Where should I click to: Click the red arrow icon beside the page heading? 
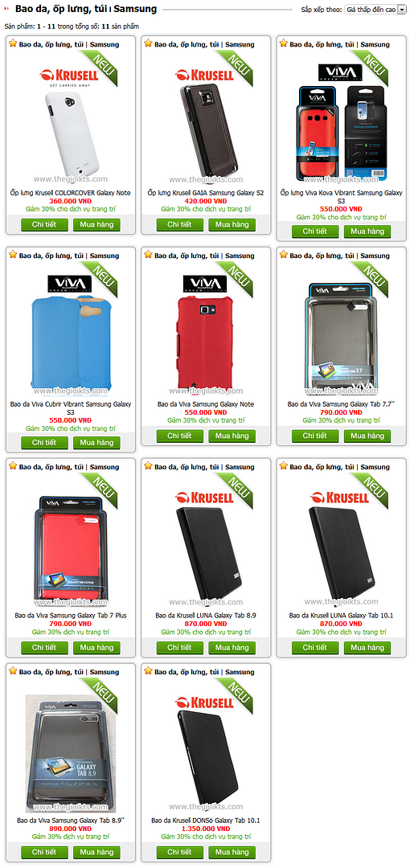(8, 10)
